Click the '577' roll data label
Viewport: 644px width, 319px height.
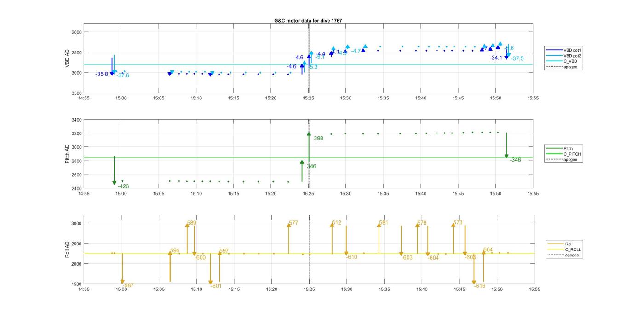tap(293, 223)
